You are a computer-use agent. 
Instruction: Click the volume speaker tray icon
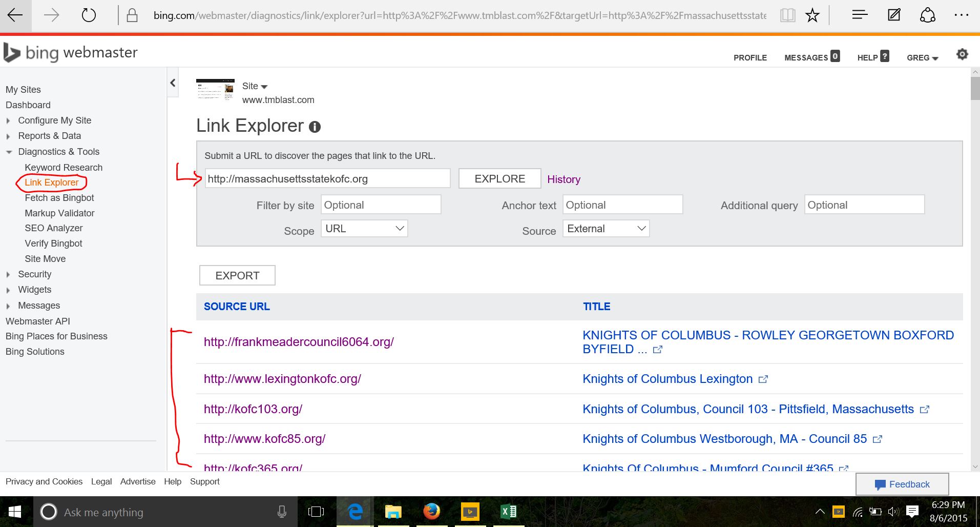tap(893, 511)
